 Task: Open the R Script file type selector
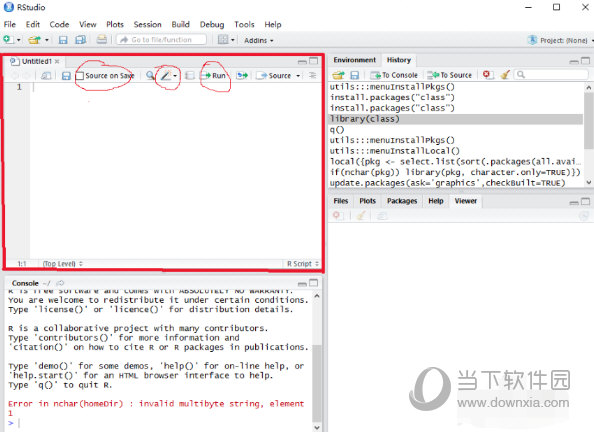[x=303, y=263]
